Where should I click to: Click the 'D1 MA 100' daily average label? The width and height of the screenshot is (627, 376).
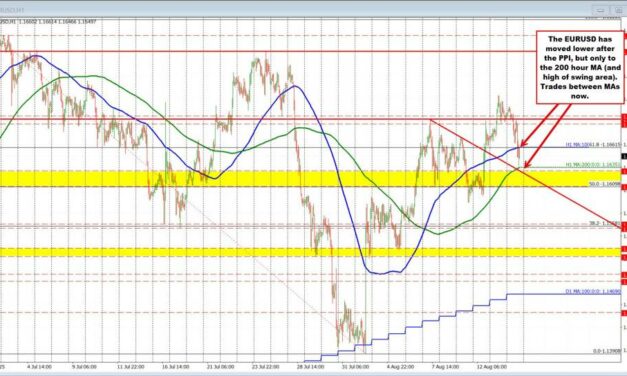pos(593,292)
